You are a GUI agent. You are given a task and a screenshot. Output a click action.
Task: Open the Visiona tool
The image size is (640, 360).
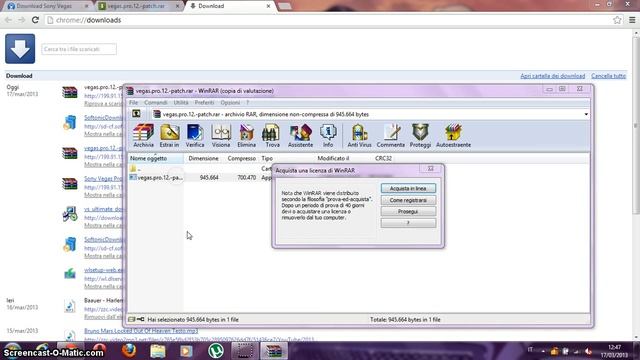(x=221, y=136)
